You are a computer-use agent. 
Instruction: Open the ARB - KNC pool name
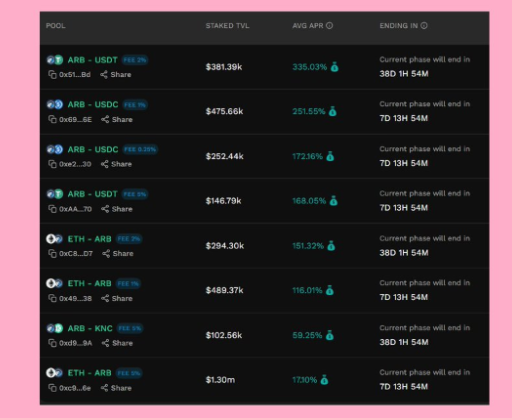(90, 328)
